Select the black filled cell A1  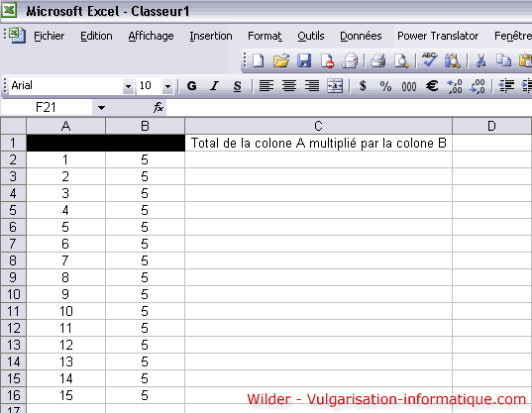coord(65,143)
